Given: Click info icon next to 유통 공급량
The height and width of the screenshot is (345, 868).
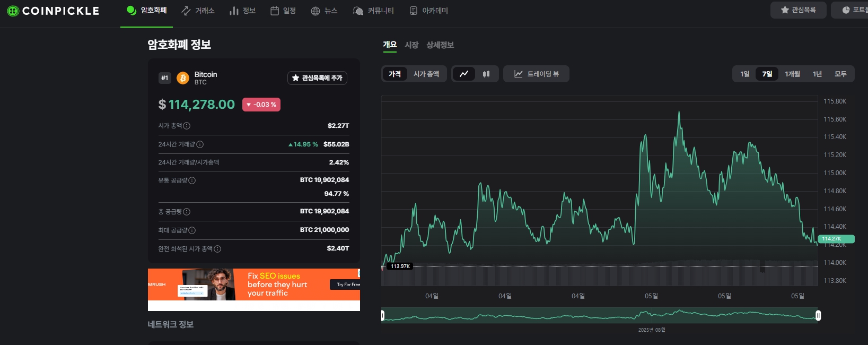Looking at the screenshot, I should pyautogui.click(x=192, y=180).
